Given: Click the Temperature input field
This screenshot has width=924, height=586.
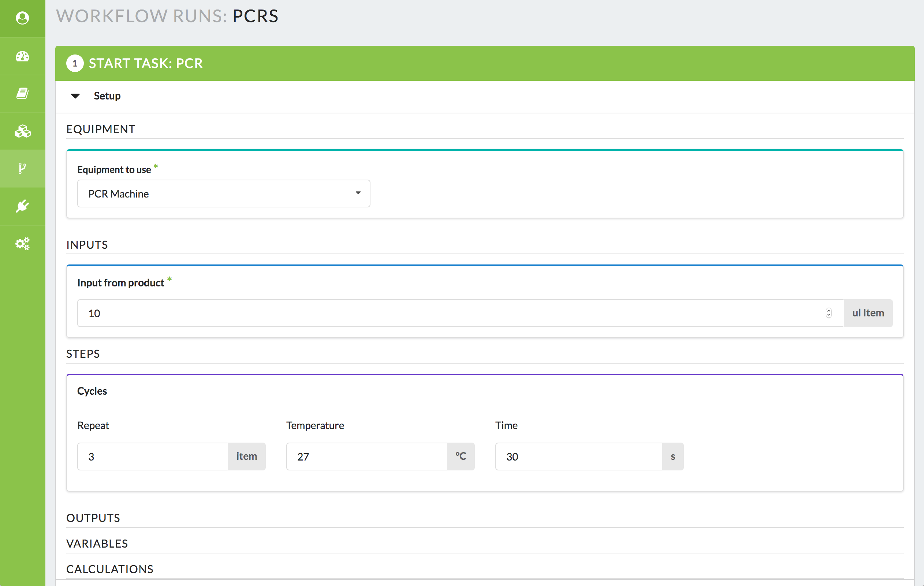Looking at the screenshot, I should (x=366, y=457).
